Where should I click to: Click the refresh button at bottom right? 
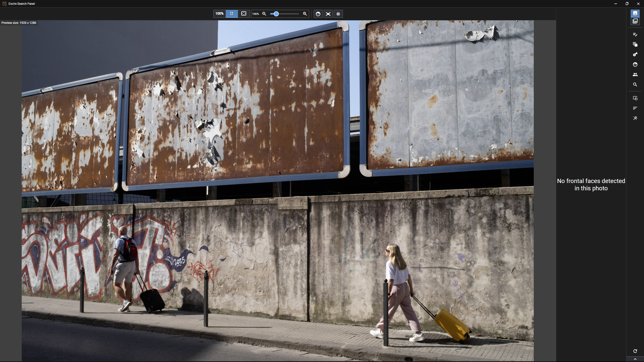pos(635,351)
